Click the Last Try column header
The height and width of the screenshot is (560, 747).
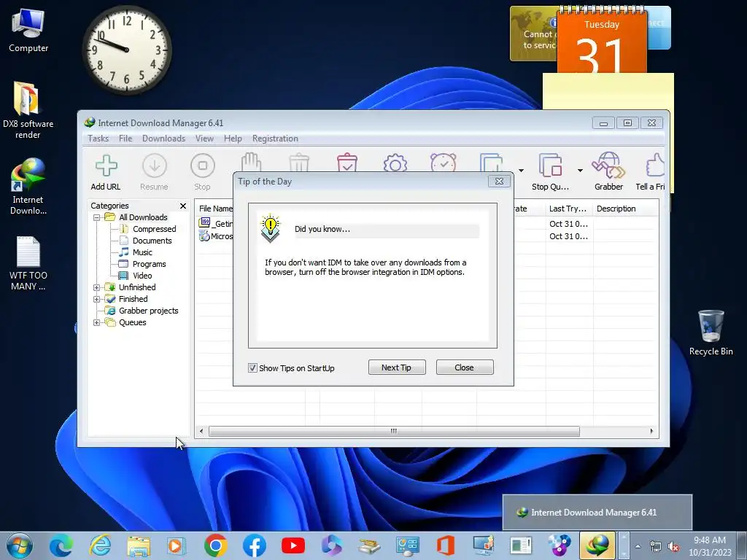568,209
